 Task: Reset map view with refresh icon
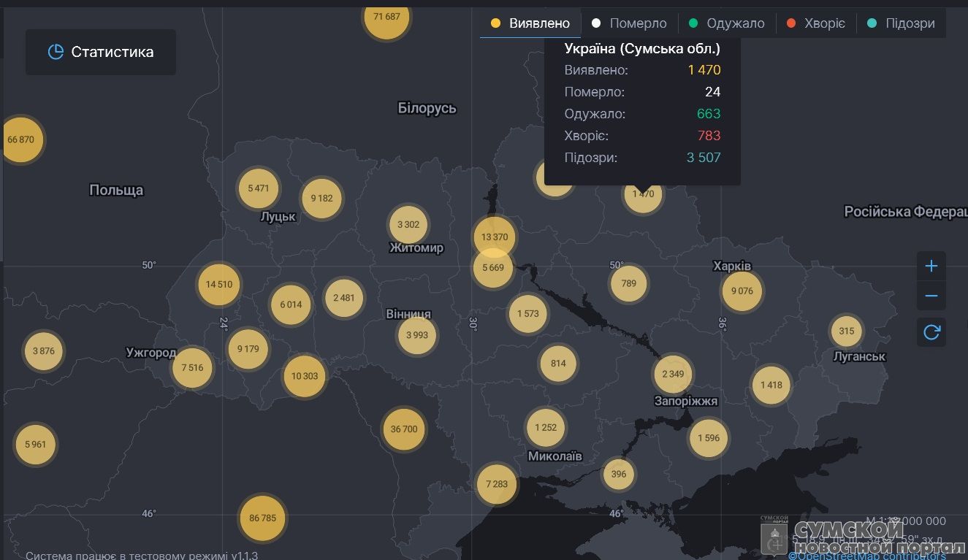click(931, 332)
